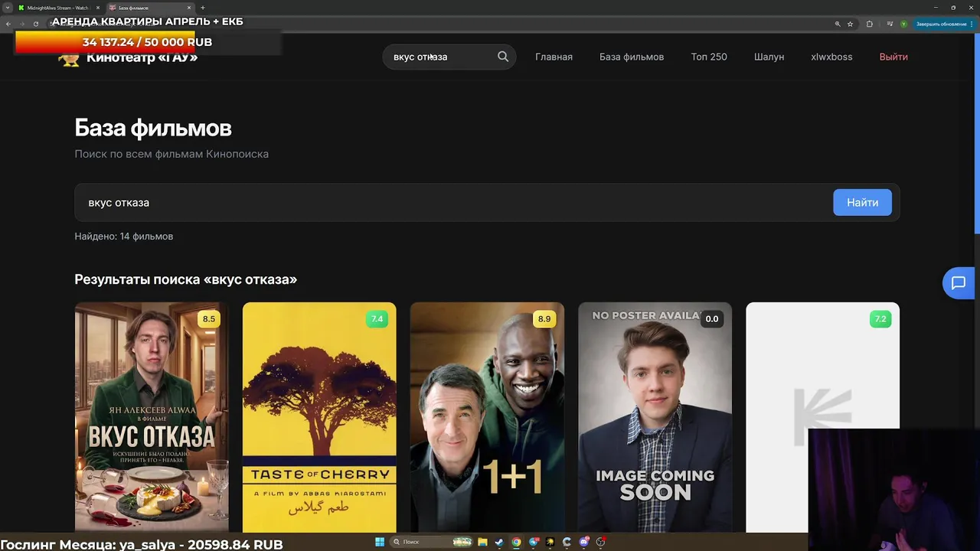Open the media controls icon in toolbar

[890, 24]
